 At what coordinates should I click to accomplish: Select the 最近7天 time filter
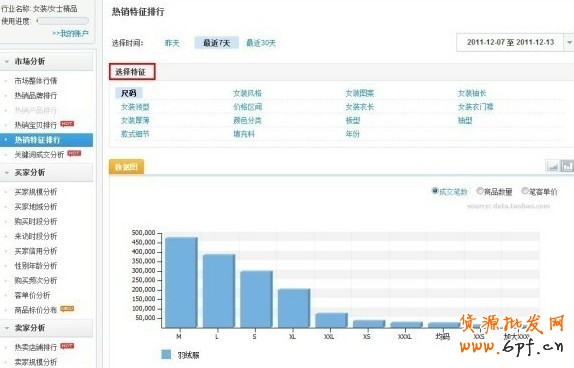[x=217, y=43]
